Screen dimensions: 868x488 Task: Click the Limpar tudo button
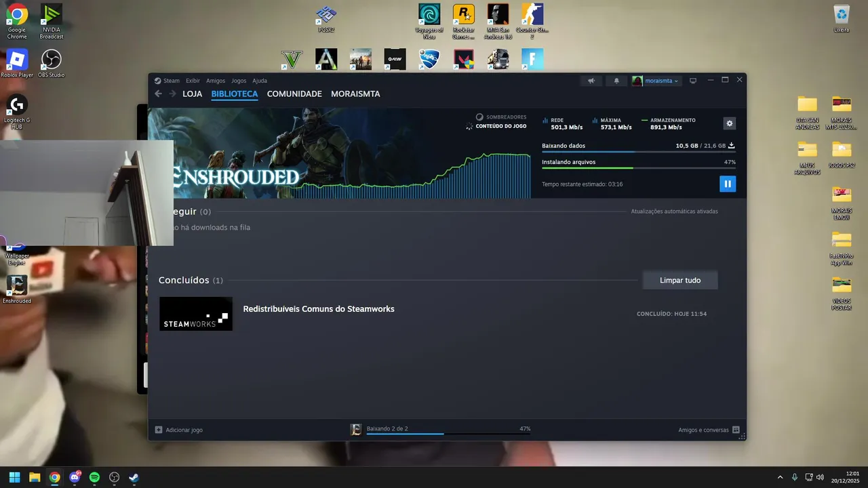[680, 281]
